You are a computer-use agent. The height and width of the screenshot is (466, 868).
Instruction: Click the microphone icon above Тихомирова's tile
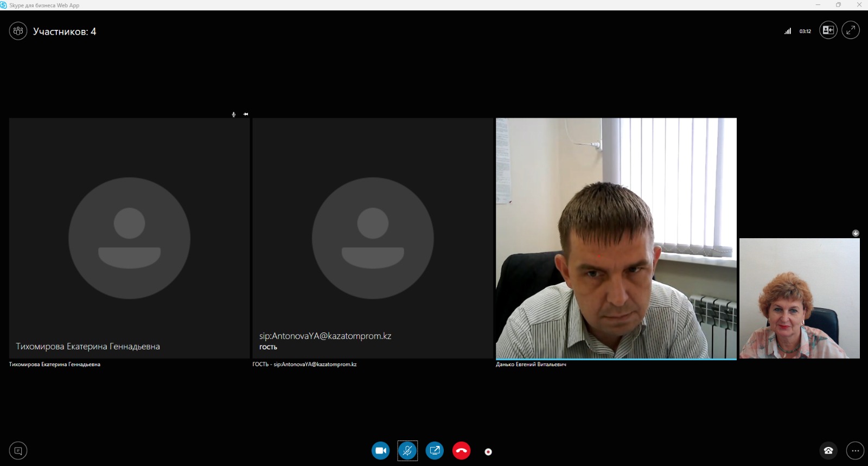point(234,114)
